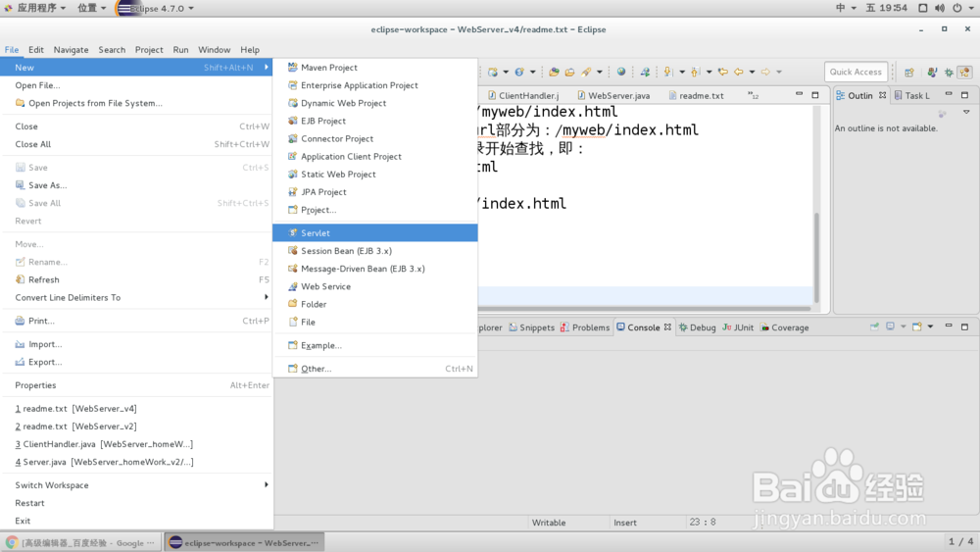This screenshot has width=980, height=552.
Task: Click Restart in File menu
Action: point(137,503)
